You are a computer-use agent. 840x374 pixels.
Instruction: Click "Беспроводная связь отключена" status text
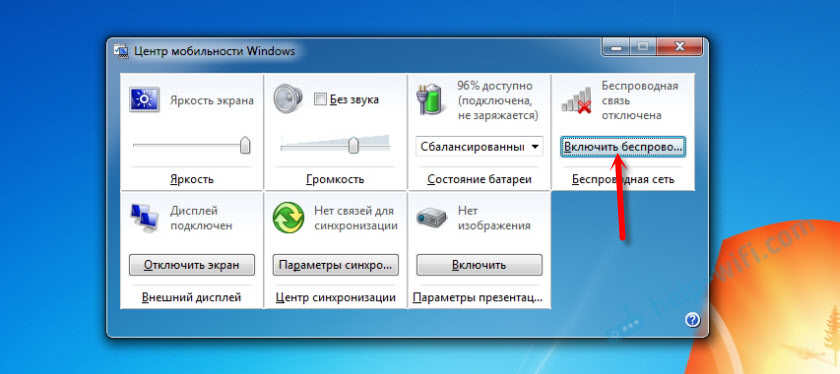click(640, 101)
